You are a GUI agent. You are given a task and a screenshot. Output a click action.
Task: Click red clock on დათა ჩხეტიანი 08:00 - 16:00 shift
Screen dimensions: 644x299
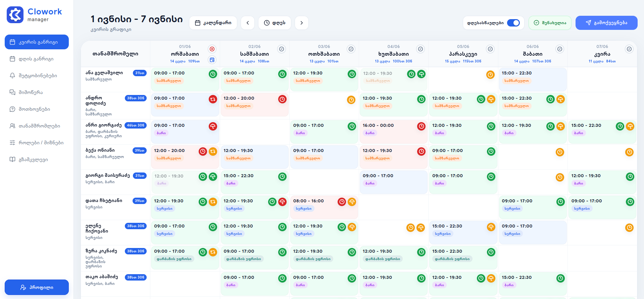pos(342,202)
